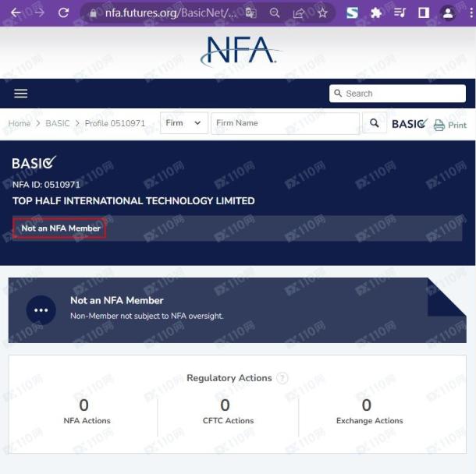The width and height of the screenshot is (476, 474).
Task: Open the hamburger navigation menu
Action: [21, 94]
